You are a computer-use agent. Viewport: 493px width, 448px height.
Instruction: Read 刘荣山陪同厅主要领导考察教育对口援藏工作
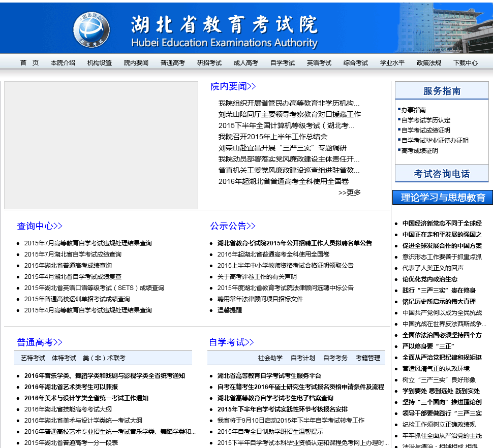[x=290, y=114]
